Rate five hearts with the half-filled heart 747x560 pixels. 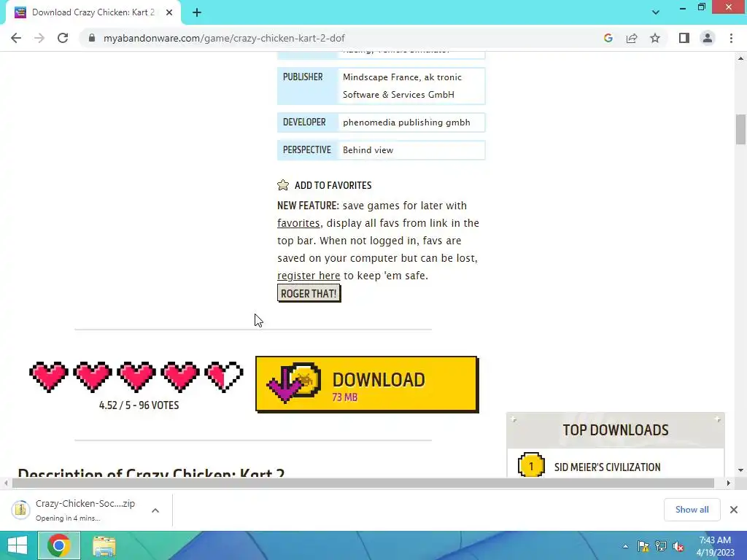[224, 376]
